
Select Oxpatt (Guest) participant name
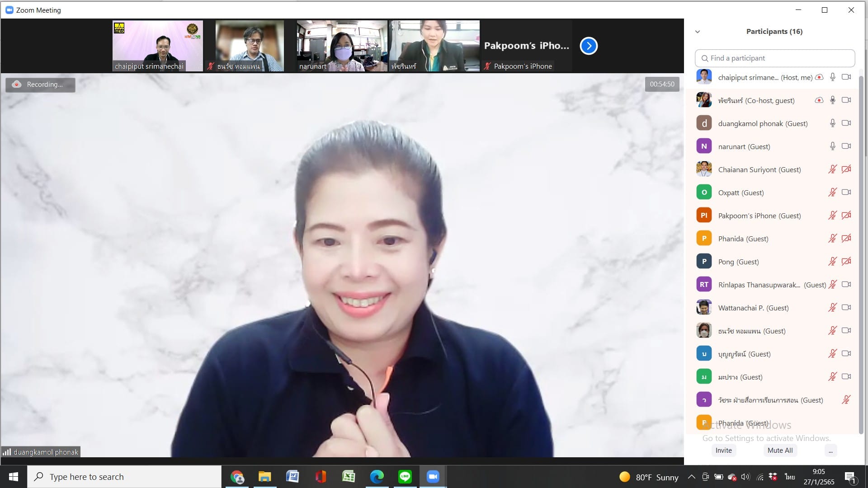741,192
